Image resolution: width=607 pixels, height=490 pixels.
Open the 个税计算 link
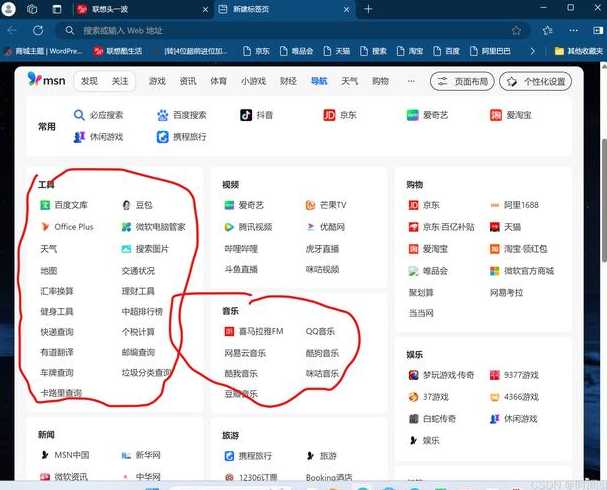[138, 332]
